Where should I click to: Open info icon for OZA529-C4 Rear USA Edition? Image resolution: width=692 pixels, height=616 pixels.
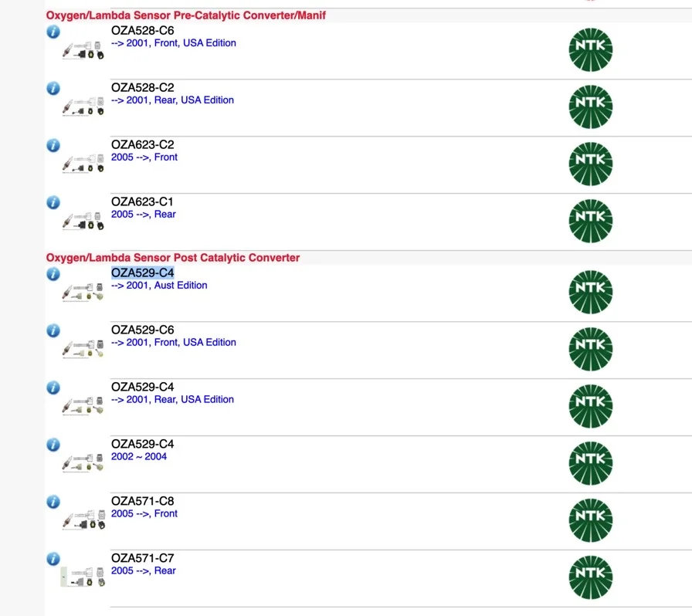(x=53, y=388)
